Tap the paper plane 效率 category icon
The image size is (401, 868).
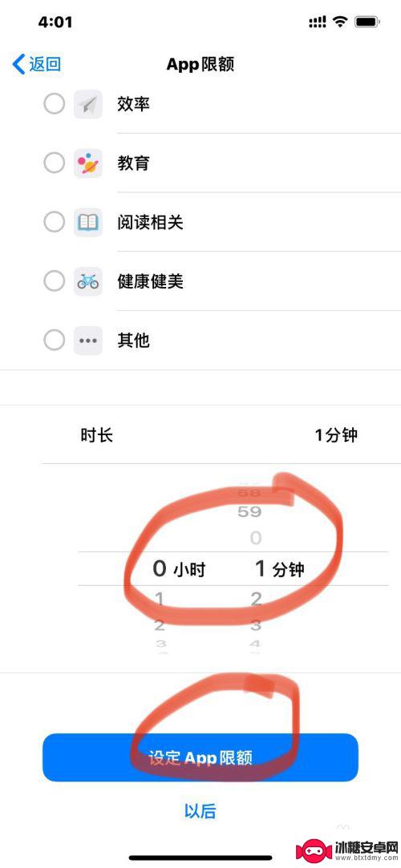tap(88, 104)
